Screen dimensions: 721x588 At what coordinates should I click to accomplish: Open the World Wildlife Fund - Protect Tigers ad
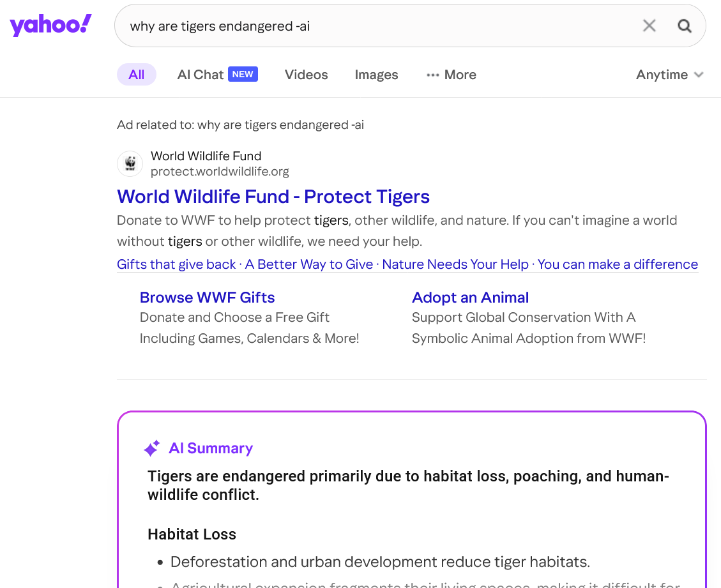tap(273, 197)
